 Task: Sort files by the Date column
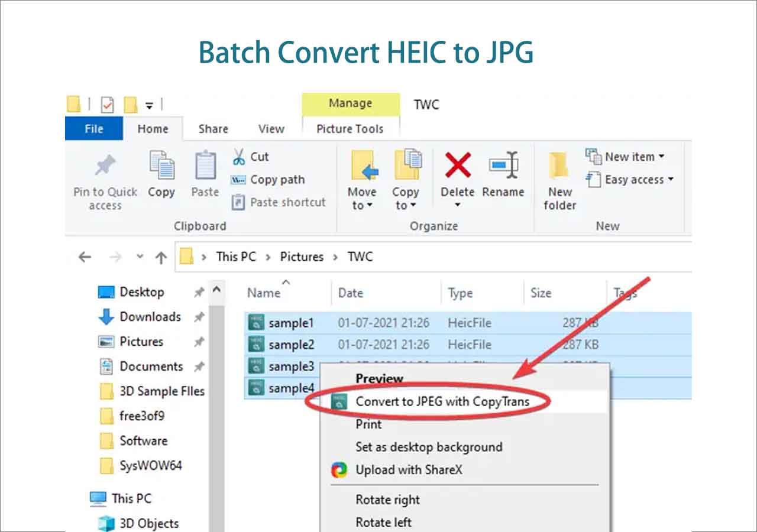pyautogui.click(x=350, y=293)
